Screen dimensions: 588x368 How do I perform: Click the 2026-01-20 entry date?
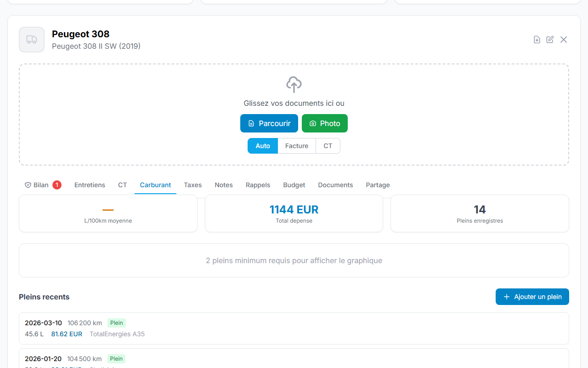click(x=43, y=359)
